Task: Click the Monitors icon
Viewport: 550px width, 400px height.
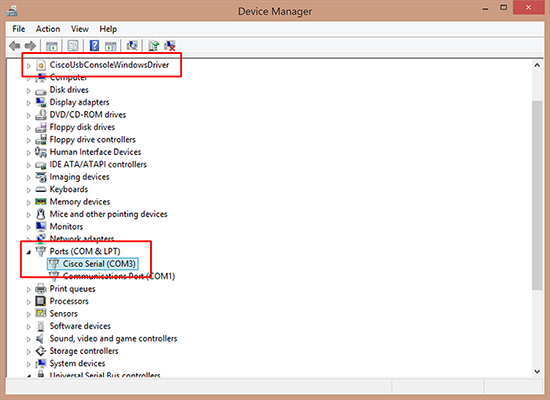Action: tap(41, 226)
